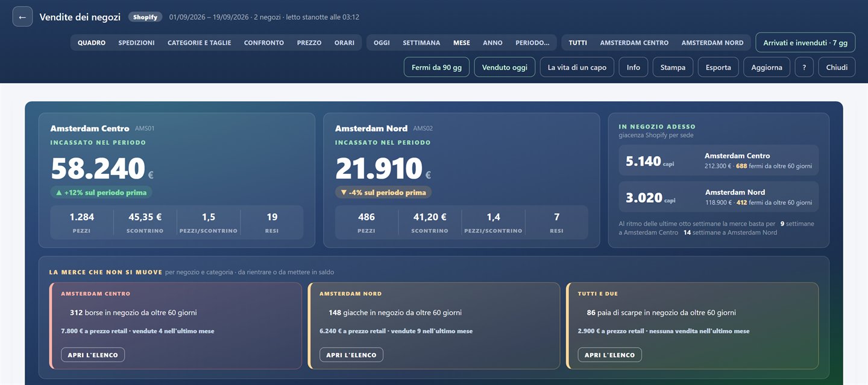Filter to Amsterdam Centro store
Image resolution: width=868 pixels, height=385 pixels.
click(x=635, y=43)
